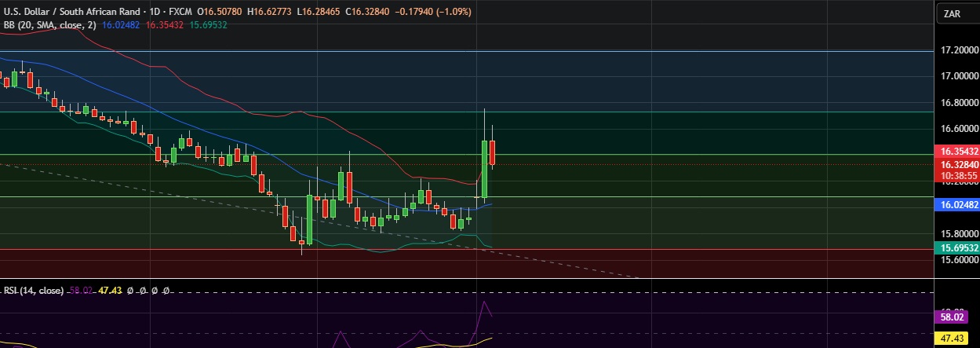This screenshot has height=348, width=980.
Task: Click the 17.00000 price scale label
Action: tap(960, 76)
